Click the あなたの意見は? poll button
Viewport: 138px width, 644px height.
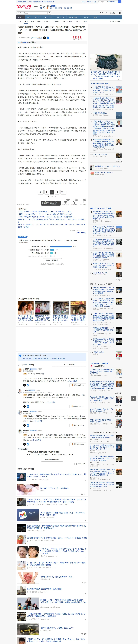point(52,260)
